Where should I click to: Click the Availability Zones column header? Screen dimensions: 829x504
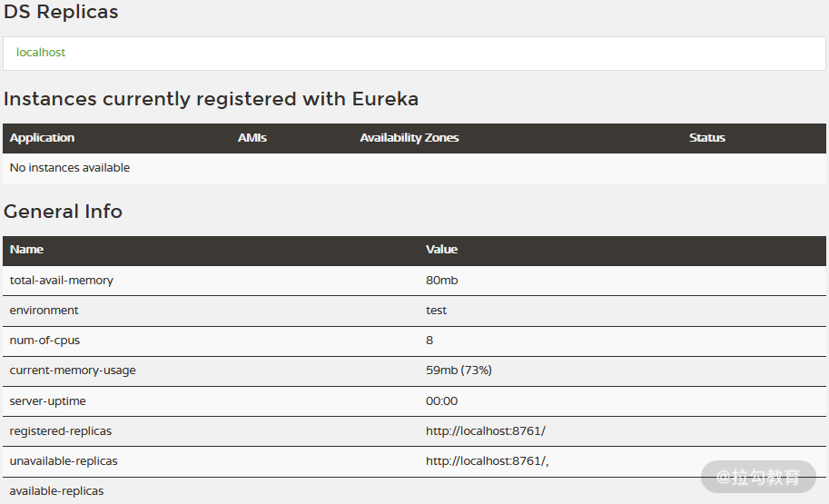410,138
